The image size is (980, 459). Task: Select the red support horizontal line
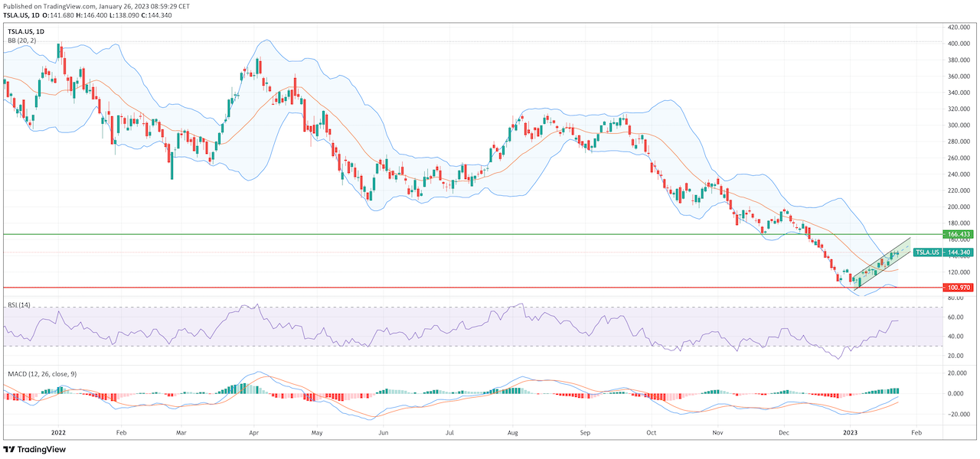[x=459, y=288]
